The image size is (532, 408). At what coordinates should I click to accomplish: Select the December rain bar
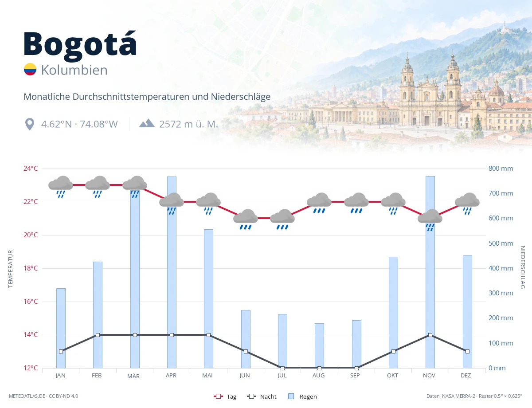click(467, 312)
